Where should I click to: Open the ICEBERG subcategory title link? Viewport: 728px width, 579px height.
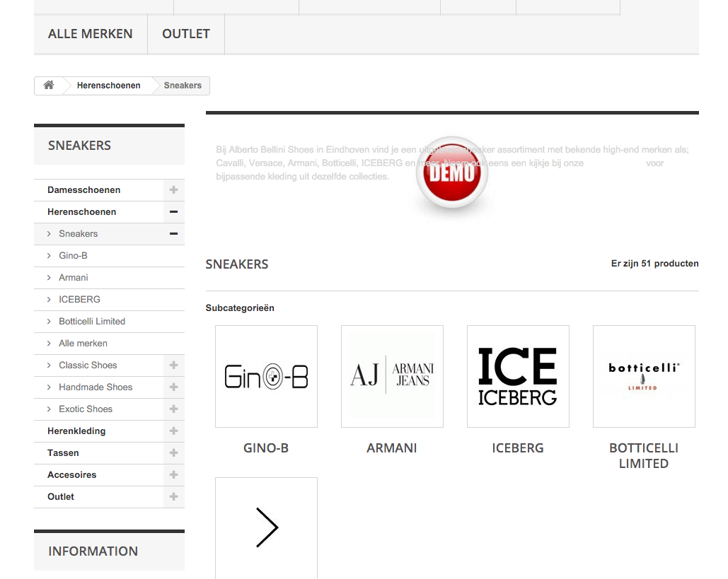[x=518, y=448]
